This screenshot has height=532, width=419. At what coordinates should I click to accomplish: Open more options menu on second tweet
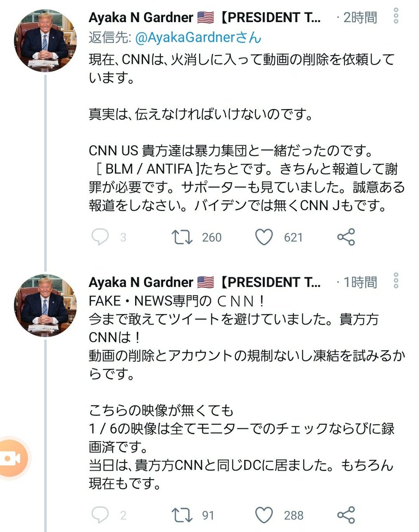(x=396, y=281)
